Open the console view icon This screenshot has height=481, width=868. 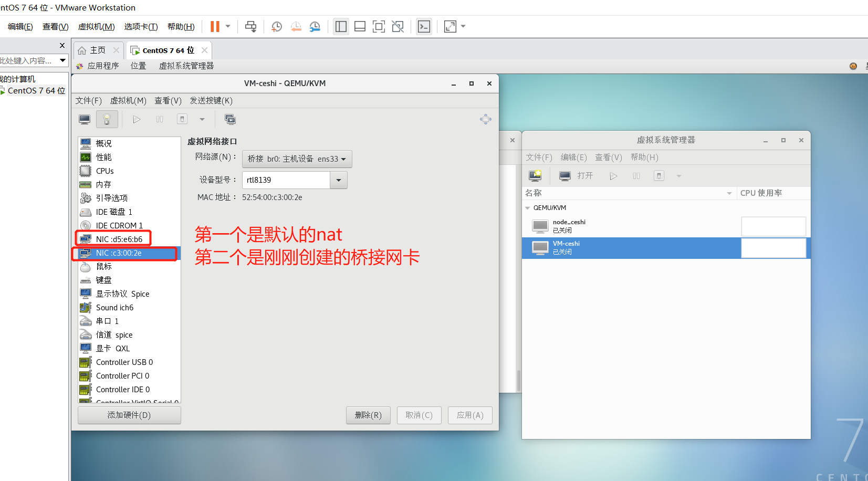[x=424, y=26]
